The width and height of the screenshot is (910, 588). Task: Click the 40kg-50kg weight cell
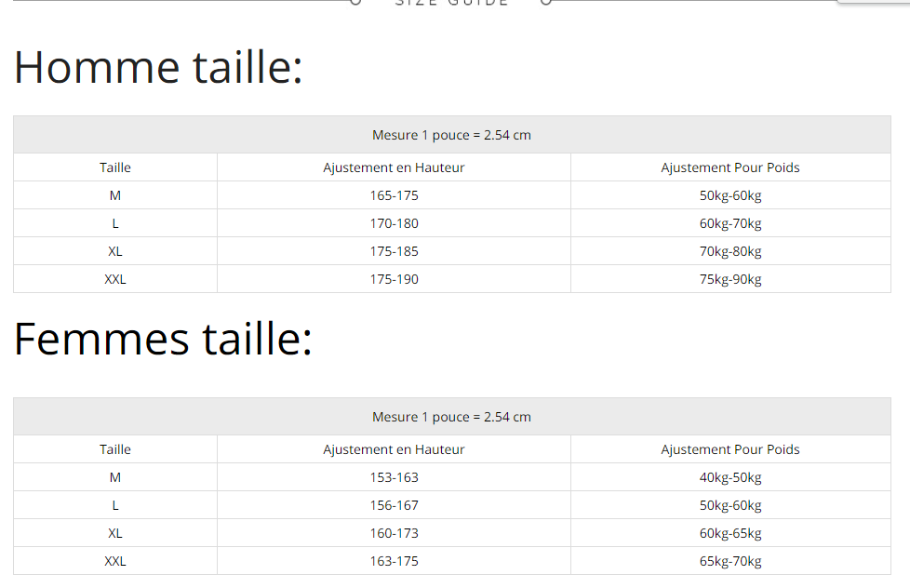pyautogui.click(x=730, y=477)
